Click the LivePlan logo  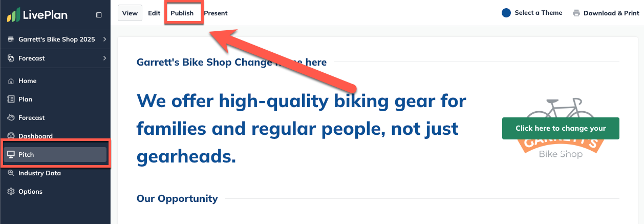click(37, 15)
